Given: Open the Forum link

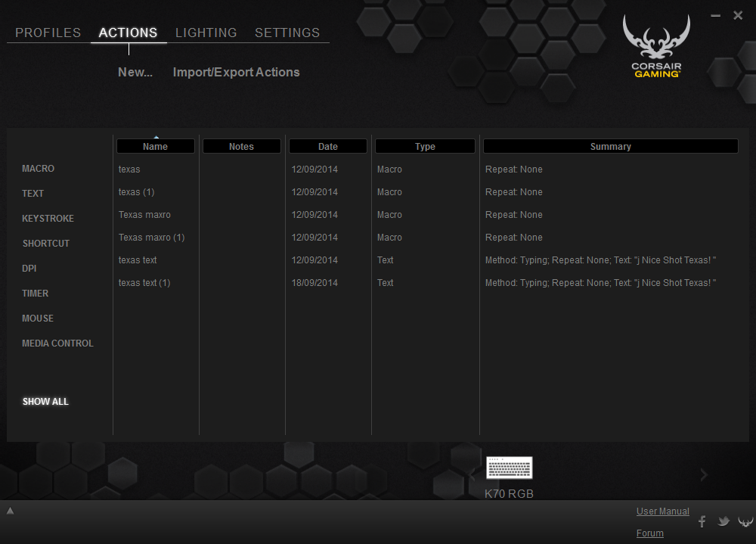Looking at the screenshot, I should [x=649, y=533].
